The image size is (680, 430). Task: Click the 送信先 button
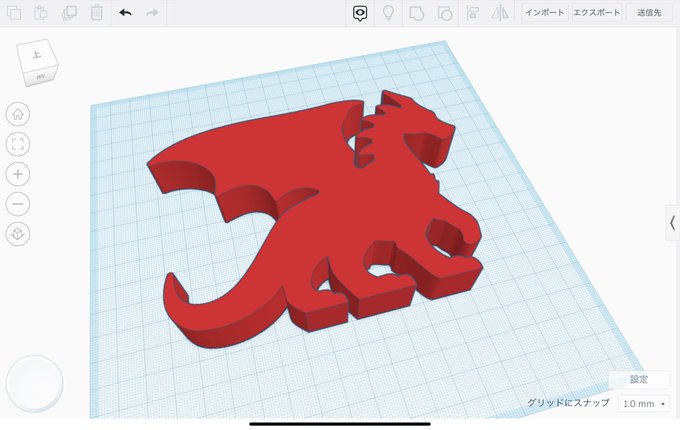649,13
